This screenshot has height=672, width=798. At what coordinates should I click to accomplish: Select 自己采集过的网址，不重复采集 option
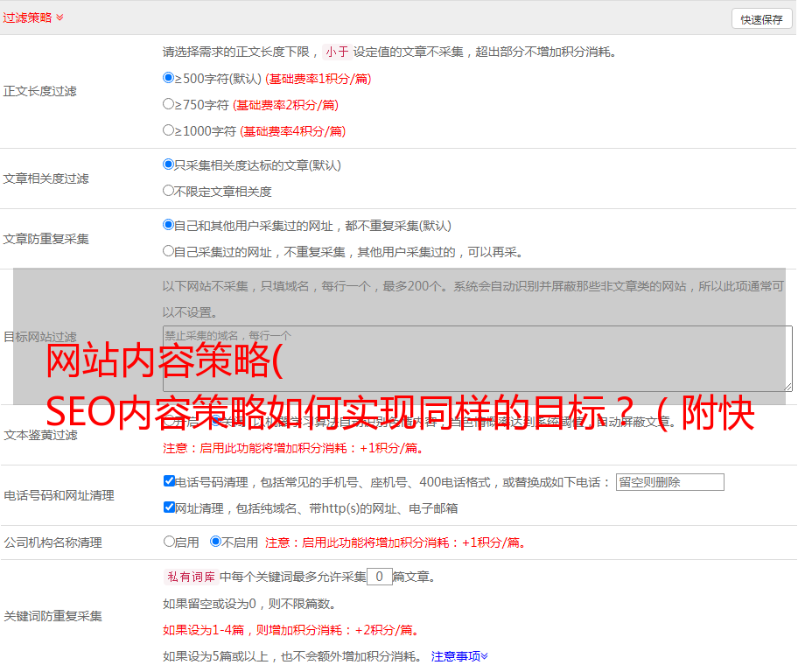[x=168, y=250]
